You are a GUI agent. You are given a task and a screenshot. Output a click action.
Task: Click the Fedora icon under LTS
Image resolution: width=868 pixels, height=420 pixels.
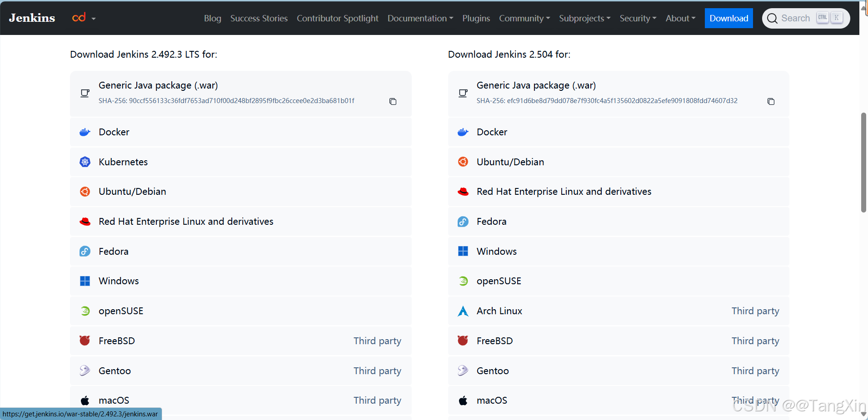click(85, 251)
